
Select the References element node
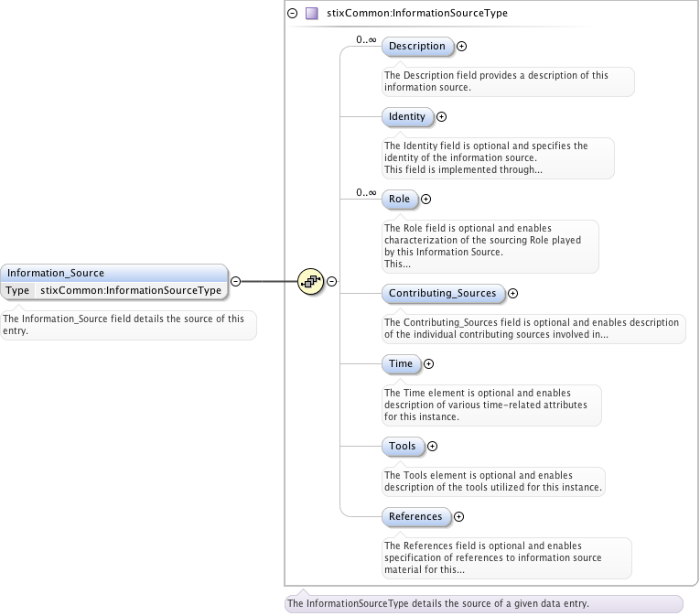click(x=415, y=517)
